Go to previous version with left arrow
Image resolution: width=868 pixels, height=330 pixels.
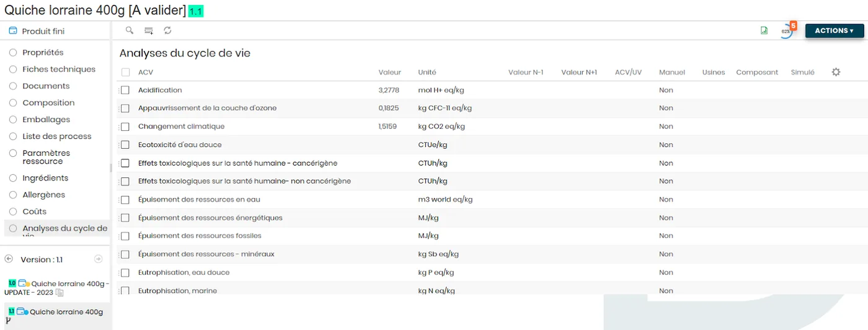tap(9, 259)
